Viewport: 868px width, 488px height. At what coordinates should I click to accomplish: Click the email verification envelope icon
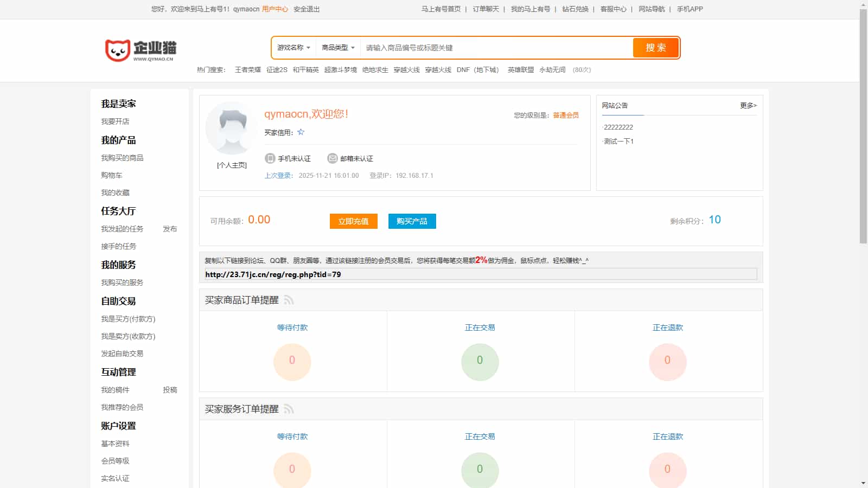[332, 158]
